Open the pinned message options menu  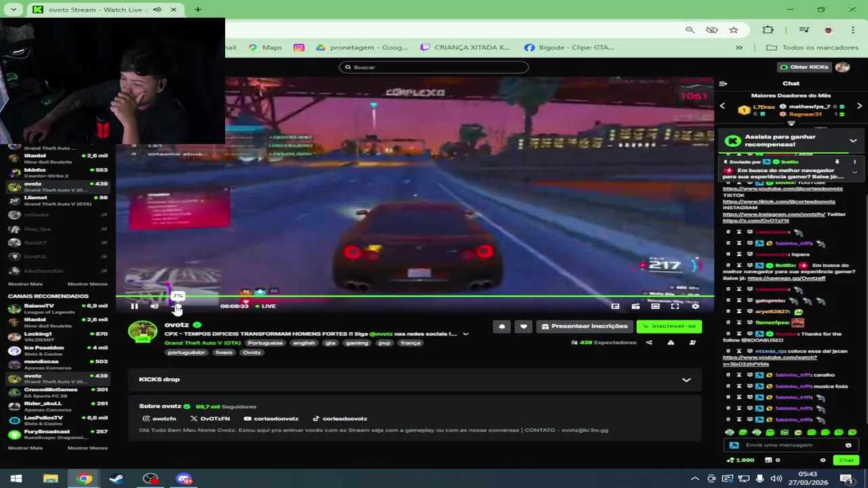pyautogui.click(x=854, y=162)
